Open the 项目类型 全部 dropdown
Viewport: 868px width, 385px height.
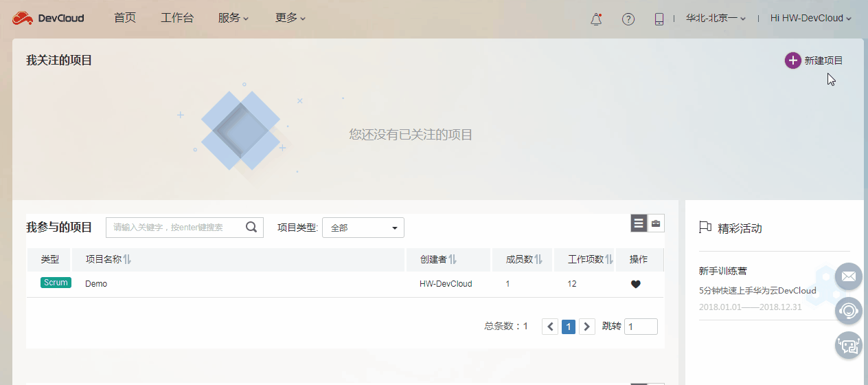363,228
